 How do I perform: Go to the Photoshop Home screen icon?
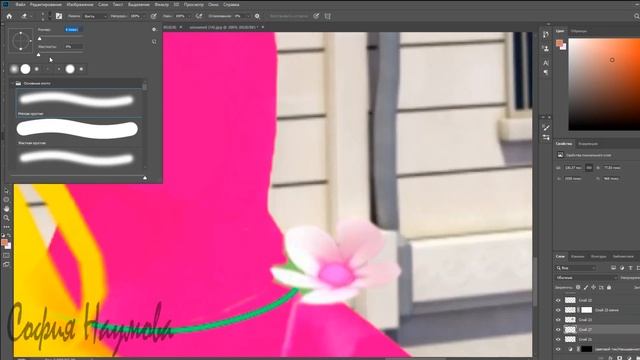point(9,16)
